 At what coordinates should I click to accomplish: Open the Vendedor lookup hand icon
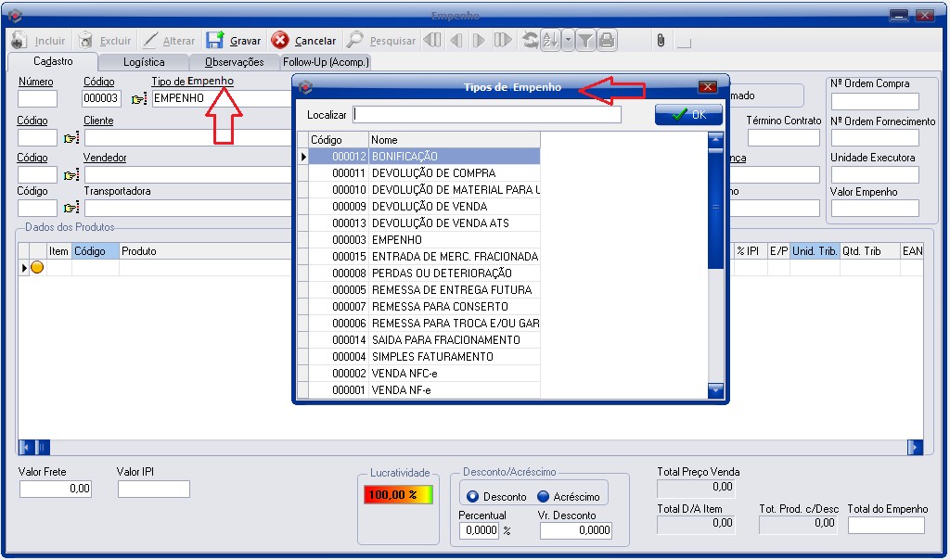71,175
